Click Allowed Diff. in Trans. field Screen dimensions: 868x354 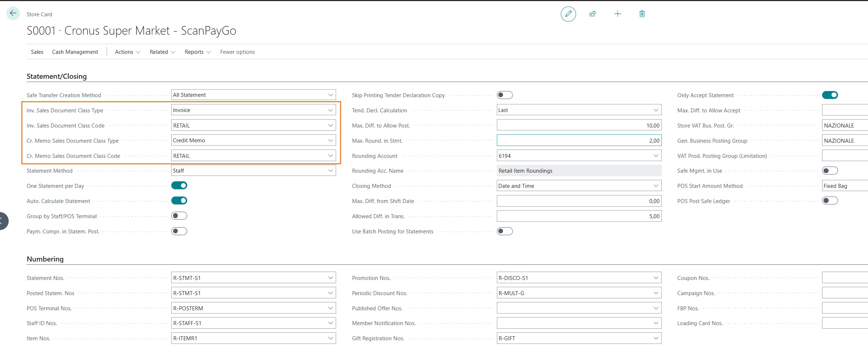(x=579, y=216)
